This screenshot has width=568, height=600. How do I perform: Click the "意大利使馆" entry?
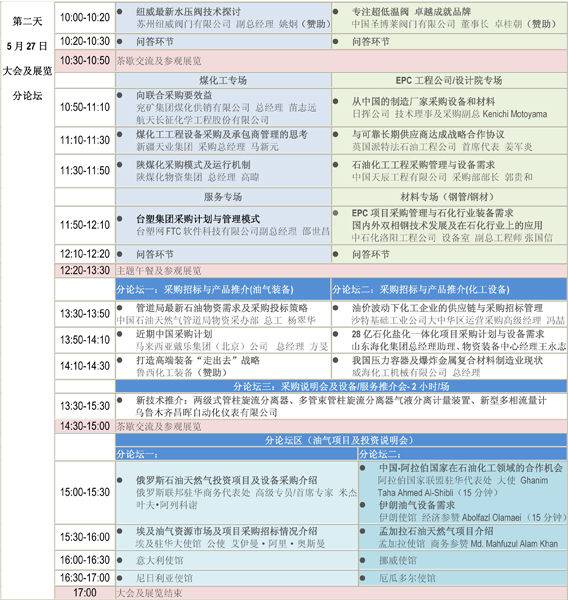(160, 561)
